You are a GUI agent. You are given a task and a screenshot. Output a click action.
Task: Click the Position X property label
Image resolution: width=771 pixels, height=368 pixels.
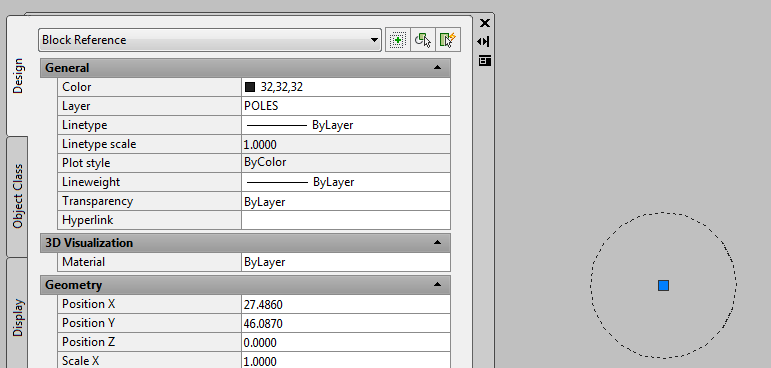pyautogui.click(x=89, y=304)
